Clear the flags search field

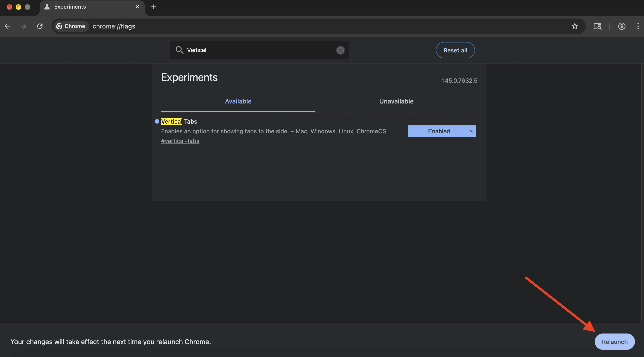tap(340, 50)
